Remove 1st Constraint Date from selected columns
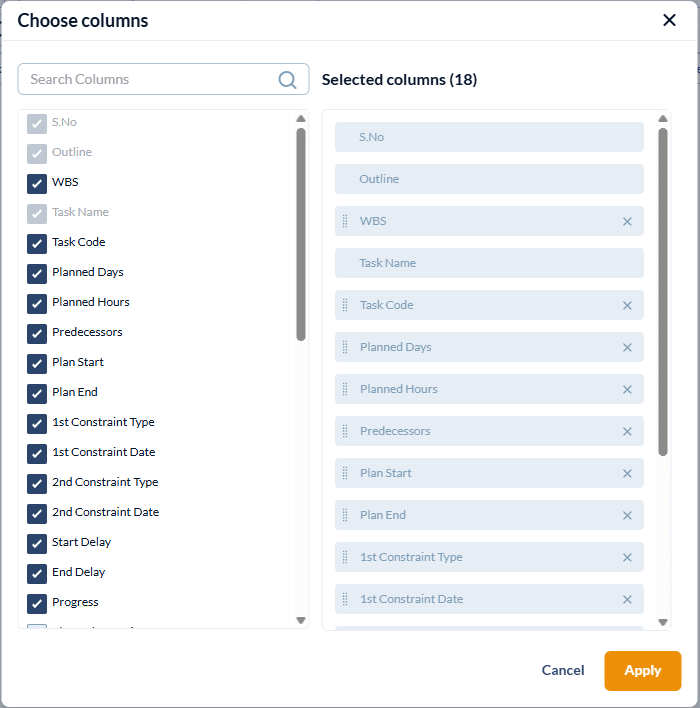 pyautogui.click(x=627, y=599)
